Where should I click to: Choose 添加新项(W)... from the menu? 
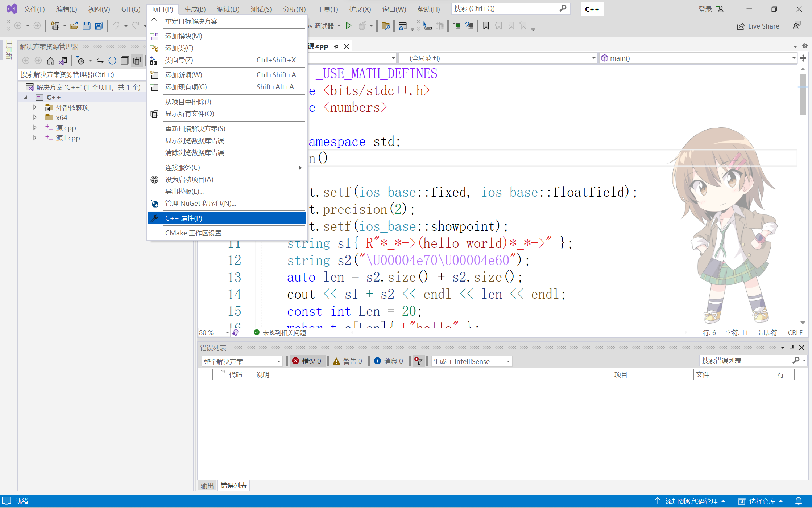pos(227,75)
